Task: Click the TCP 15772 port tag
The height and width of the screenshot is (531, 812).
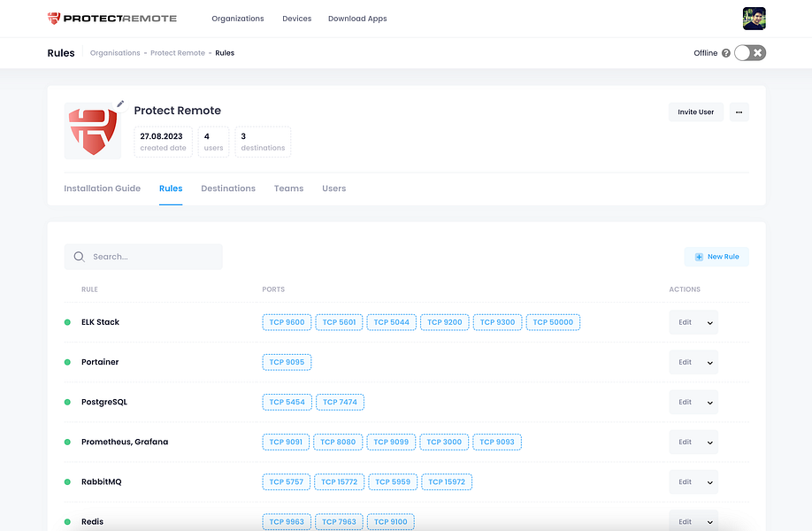Action: (339, 481)
